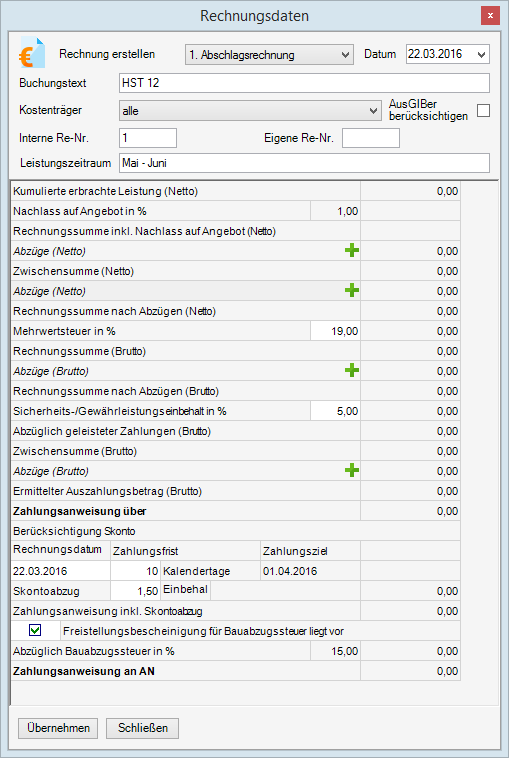The height and width of the screenshot is (758, 509).
Task: Click the Skontoabzug value 1,50
Action: (x=135, y=591)
